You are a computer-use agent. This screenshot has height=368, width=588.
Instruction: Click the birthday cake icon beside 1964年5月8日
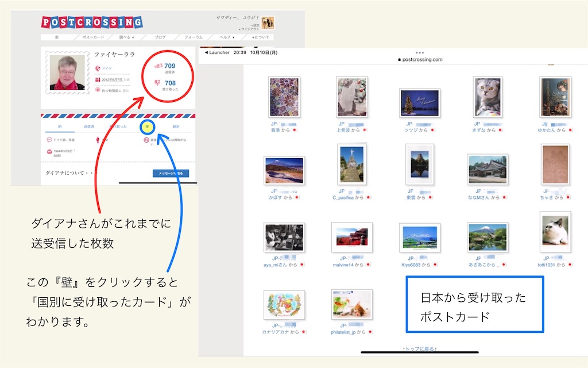49,151
